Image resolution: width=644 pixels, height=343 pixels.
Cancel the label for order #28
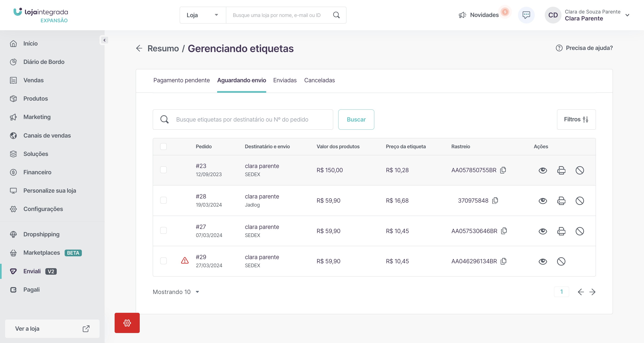pos(580,201)
